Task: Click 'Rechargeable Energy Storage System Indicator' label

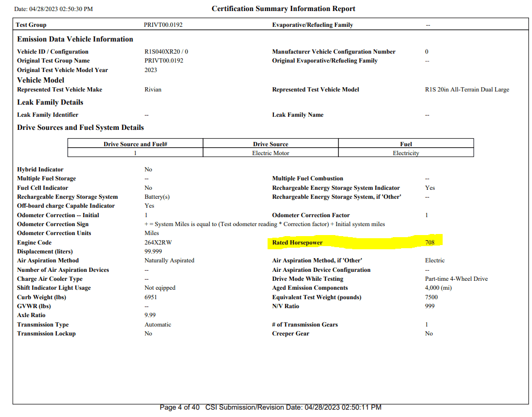Action: [336, 188]
